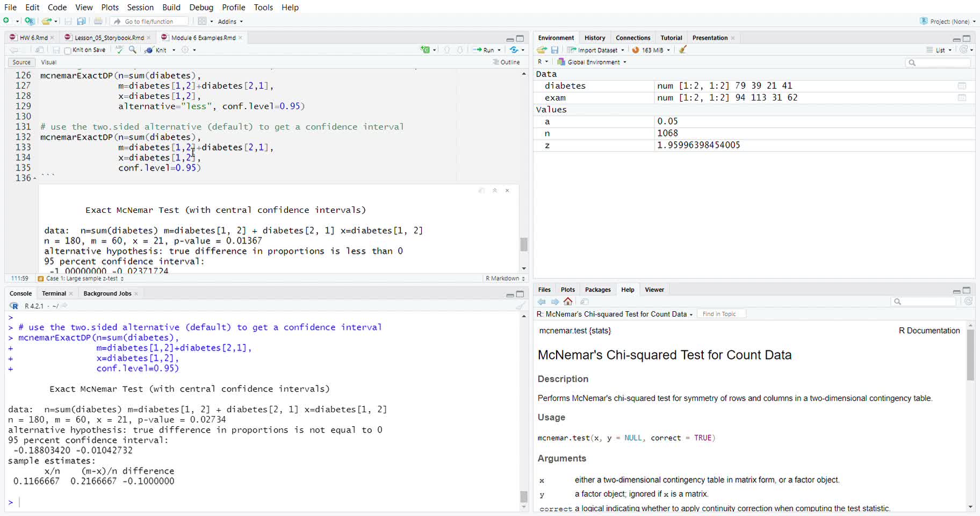Click the memory usage pie icon
Screen dimensions: 980x516
[636, 50]
